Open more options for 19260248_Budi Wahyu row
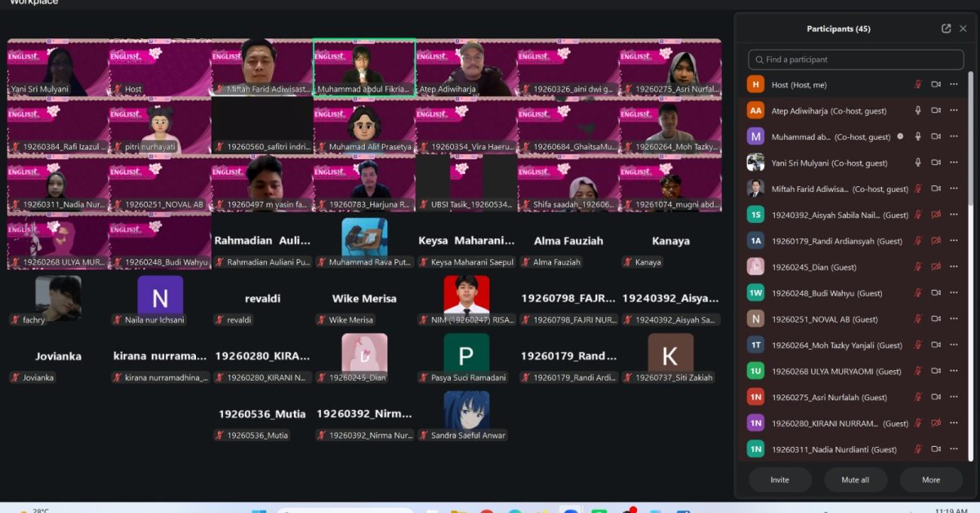 pyautogui.click(x=954, y=293)
